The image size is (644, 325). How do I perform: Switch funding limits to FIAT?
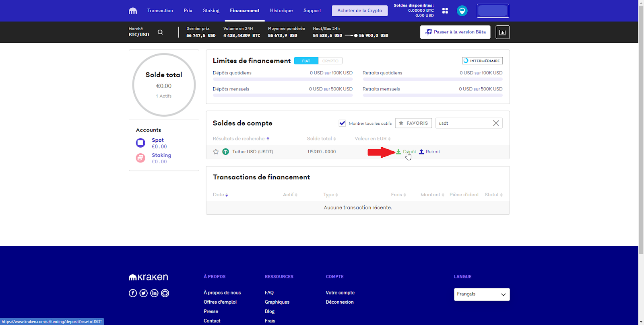306,61
